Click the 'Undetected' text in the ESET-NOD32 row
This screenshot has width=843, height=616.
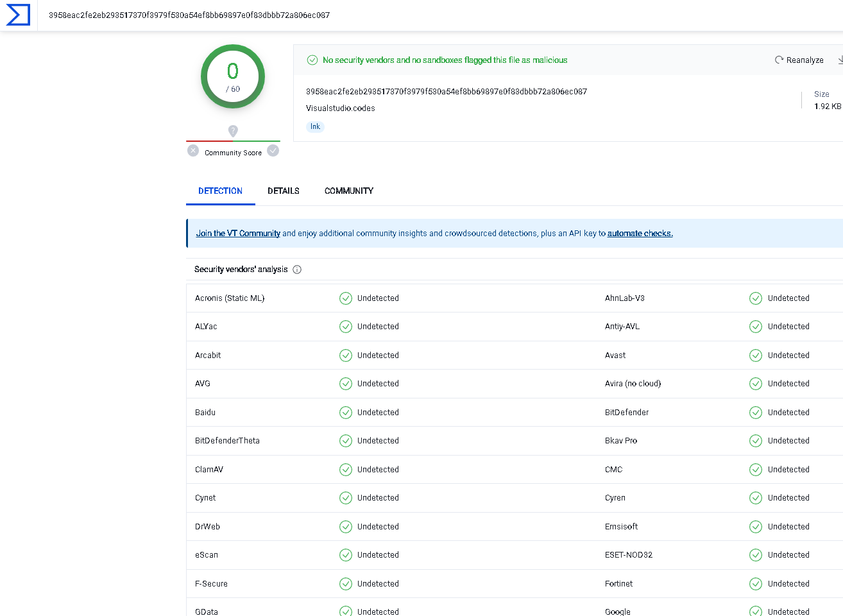coord(788,555)
